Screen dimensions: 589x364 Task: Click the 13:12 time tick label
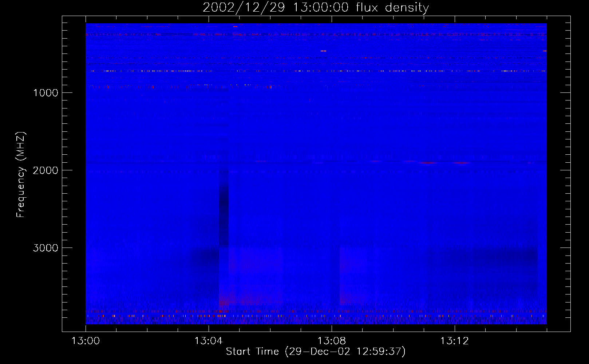(455, 341)
